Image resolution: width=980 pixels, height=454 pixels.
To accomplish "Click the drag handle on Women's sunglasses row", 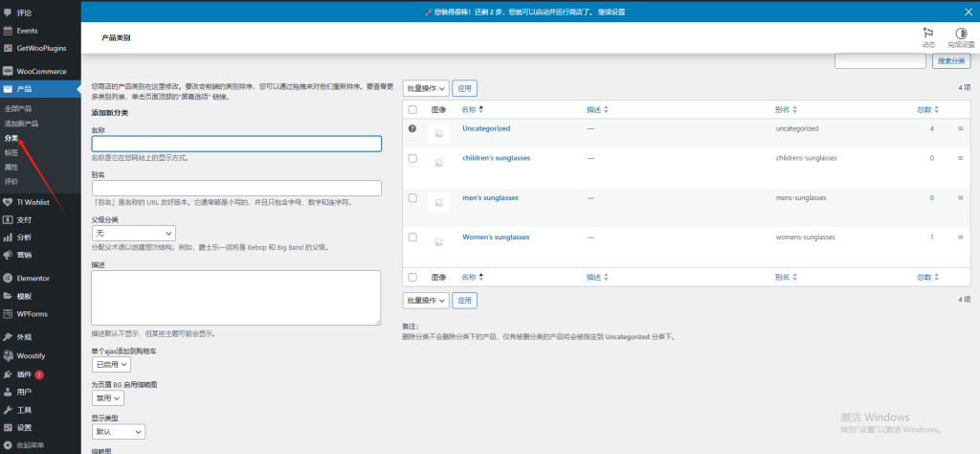I will tap(961, 237).
